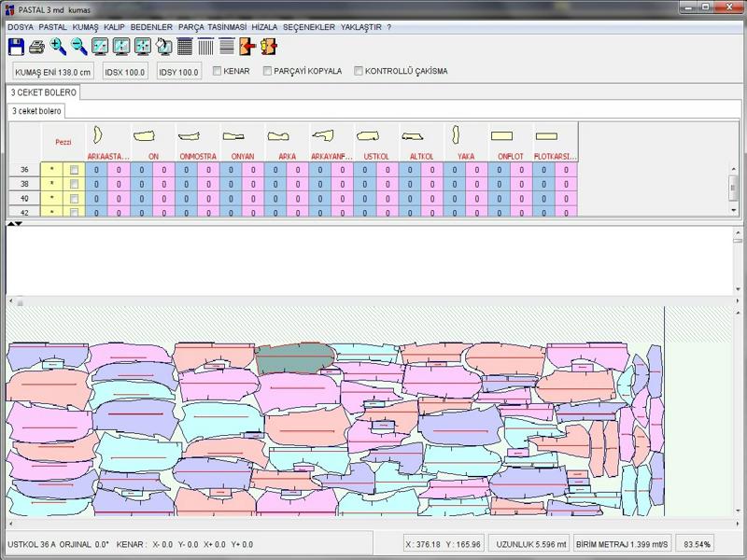Click the UZUNLUK 5.596 mt status field

coord(530,544)
